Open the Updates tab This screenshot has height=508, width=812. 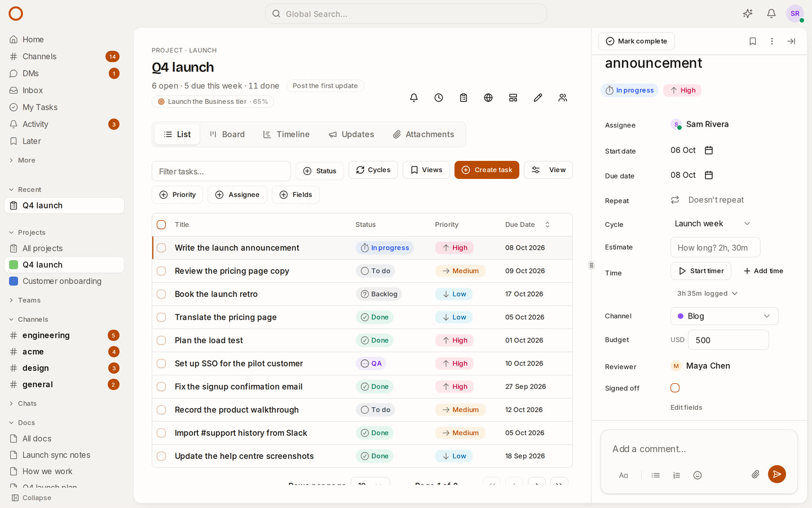click(x=351, y=134)
